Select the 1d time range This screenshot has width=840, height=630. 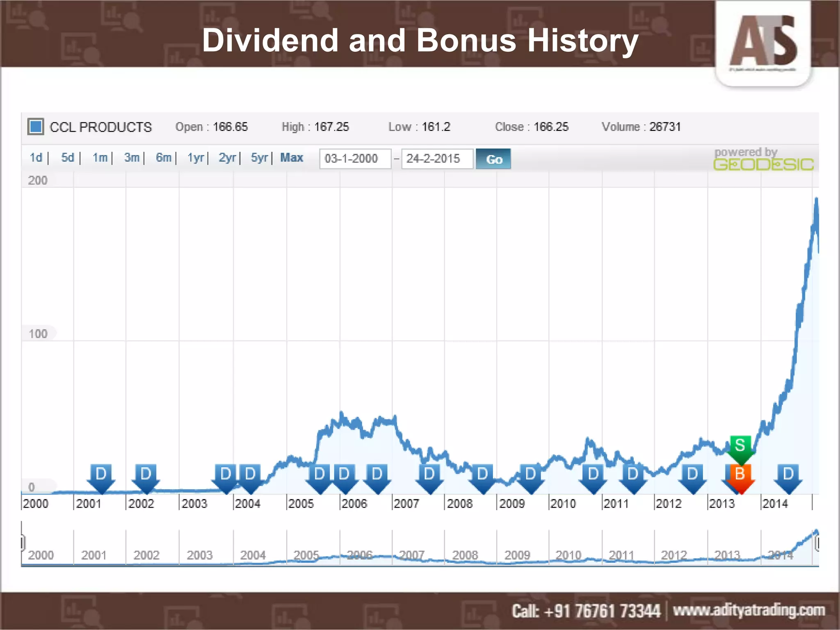click(36, 158)
